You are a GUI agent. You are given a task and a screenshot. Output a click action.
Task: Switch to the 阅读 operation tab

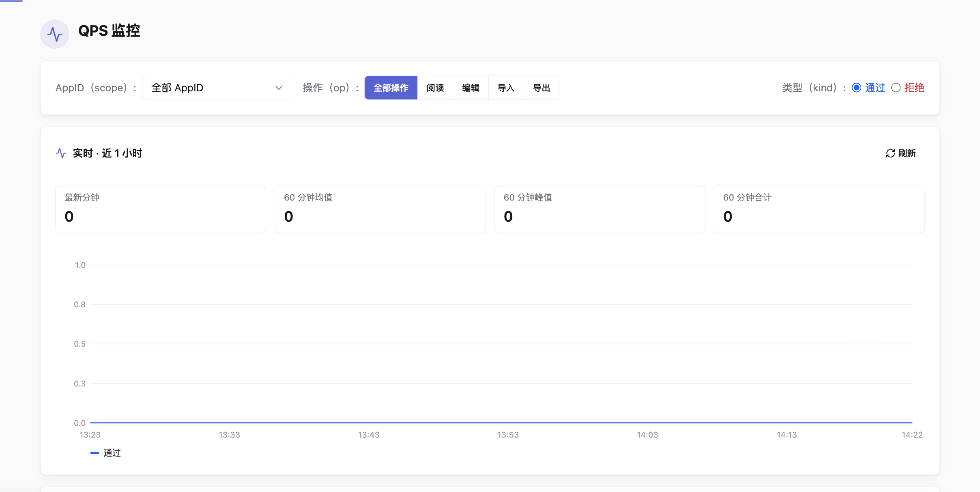tap(435, 88)
